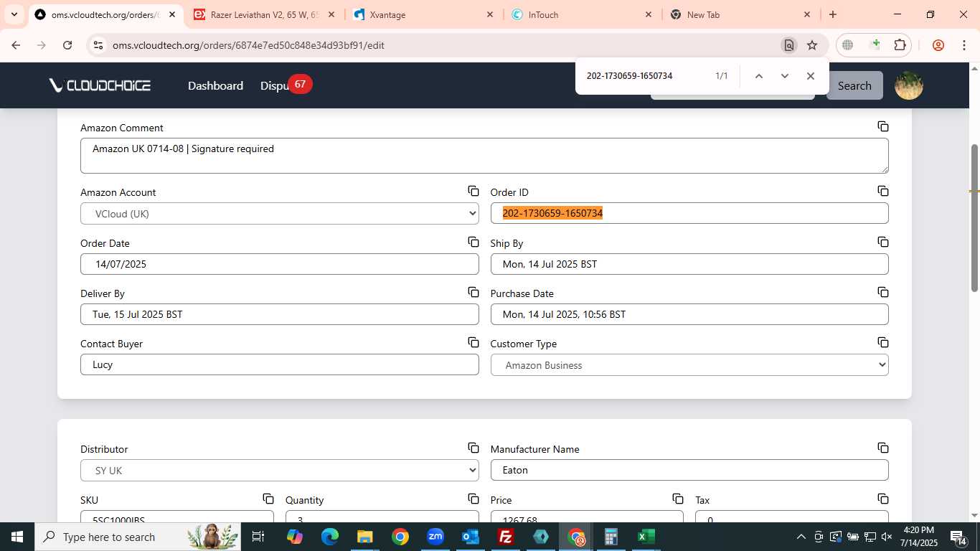Copy the Customer Type value
This screenshot has width=980, height=551.
pos(883,342)
